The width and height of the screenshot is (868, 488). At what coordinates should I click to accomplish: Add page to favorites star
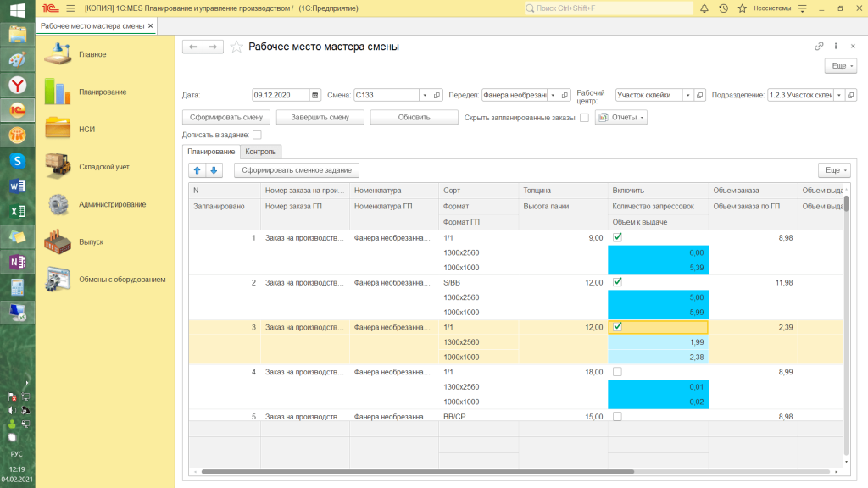[x=236, y=47]
